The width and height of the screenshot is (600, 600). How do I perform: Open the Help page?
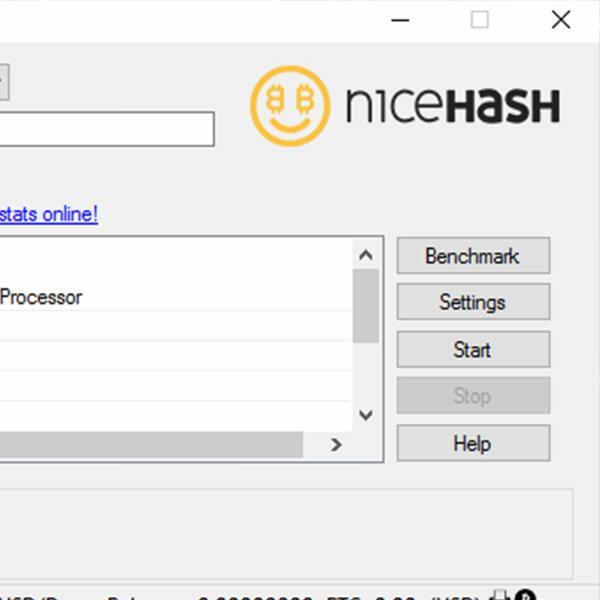coord(473,443)
